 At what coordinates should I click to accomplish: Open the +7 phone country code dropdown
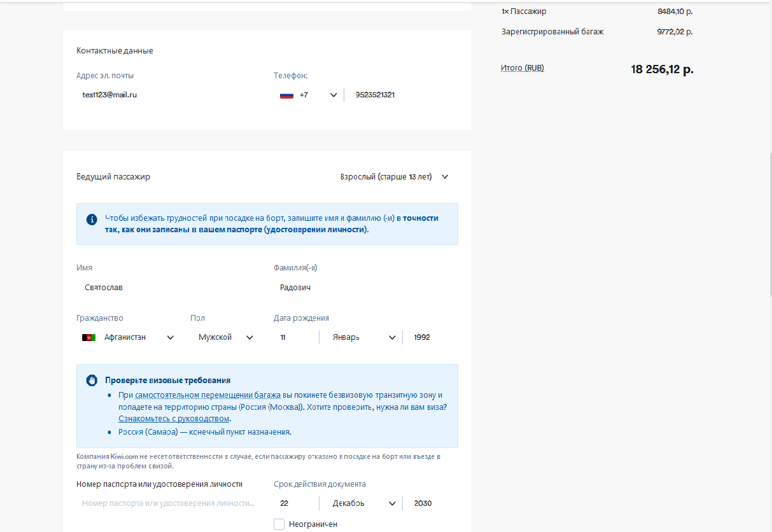tap(309, 95)
